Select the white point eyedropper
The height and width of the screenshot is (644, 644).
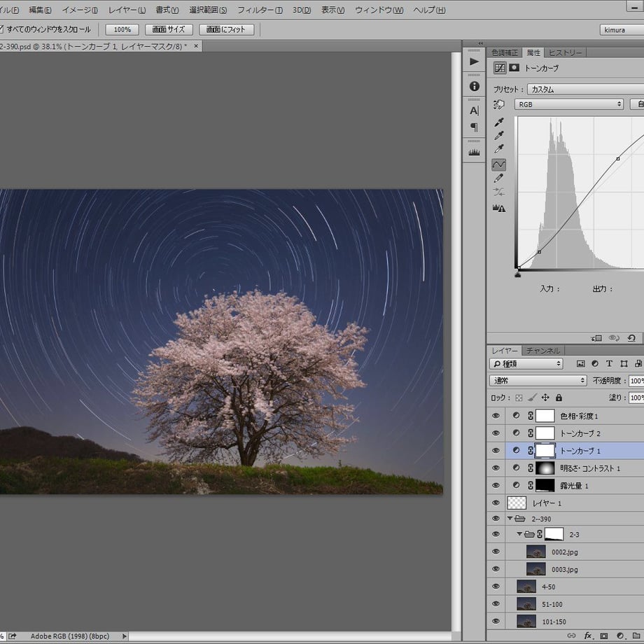(498, 148)
